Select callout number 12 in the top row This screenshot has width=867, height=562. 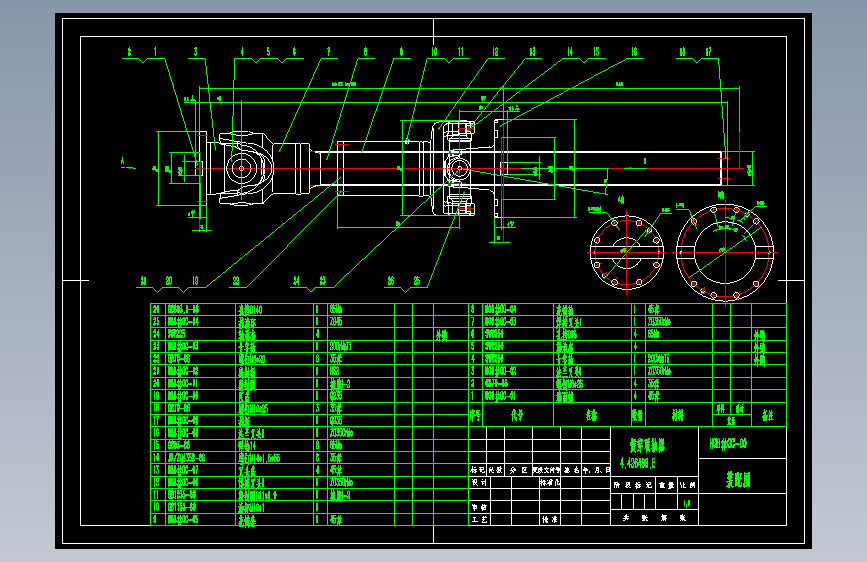[495, 52]
